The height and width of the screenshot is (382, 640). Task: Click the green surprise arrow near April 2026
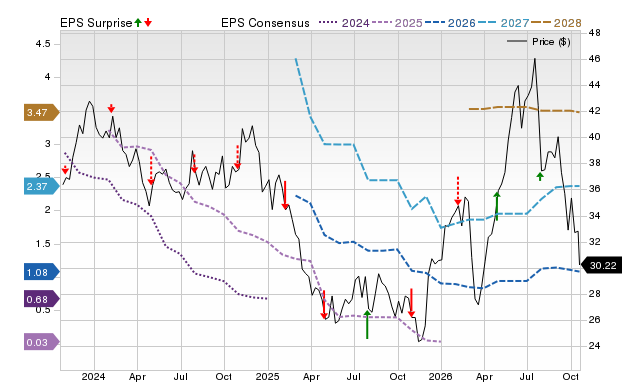[x=497, y=206]
